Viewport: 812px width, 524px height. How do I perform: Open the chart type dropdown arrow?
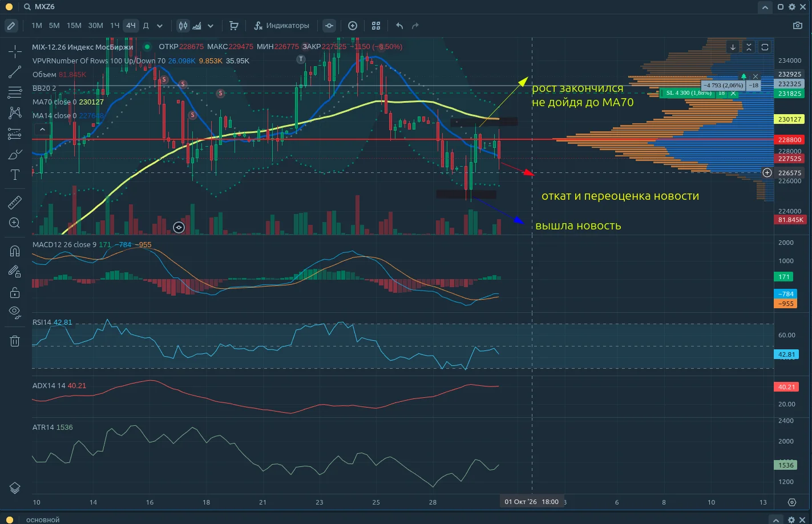point(211,26)
